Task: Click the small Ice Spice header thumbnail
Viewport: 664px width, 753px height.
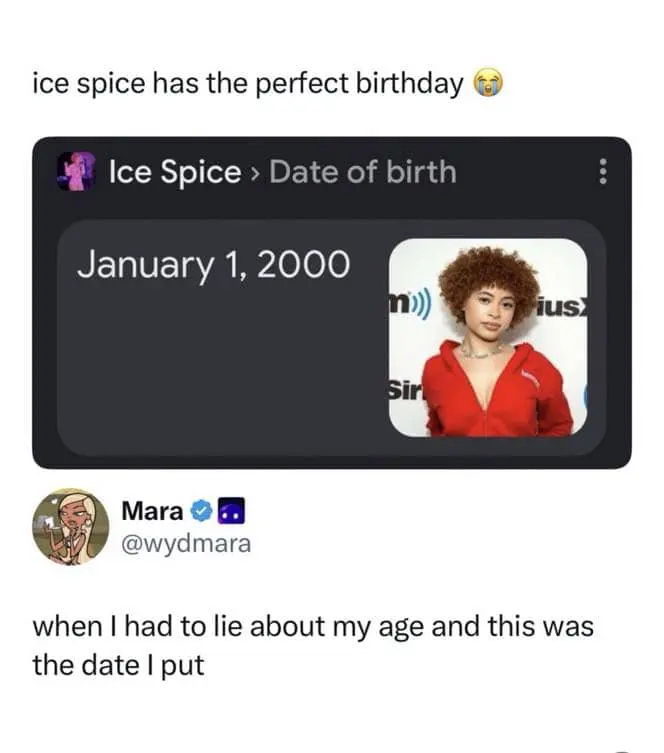Action: (x=76, y=172)
